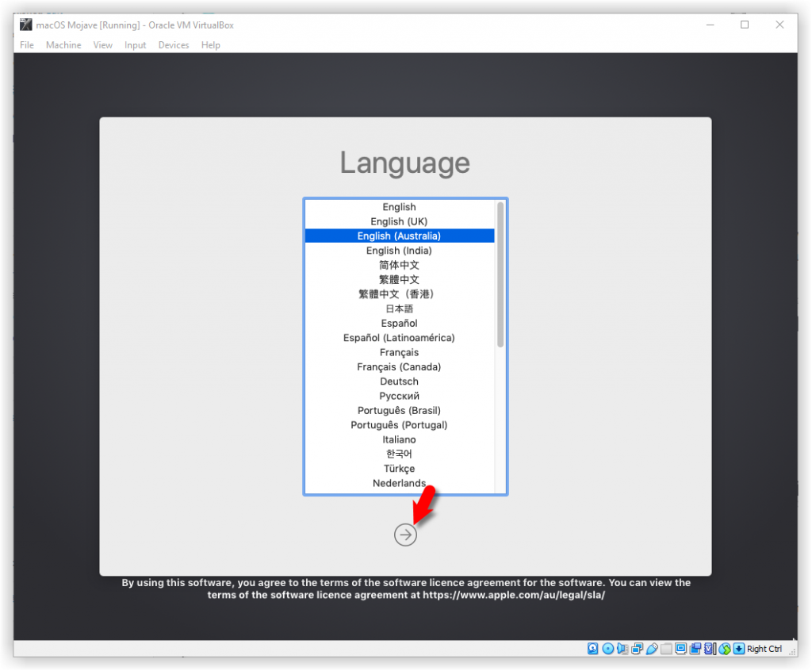This screenshot has height=671, width=812.
Task: Click the hard disk activity status icon
Action: [x=592, y=649]
